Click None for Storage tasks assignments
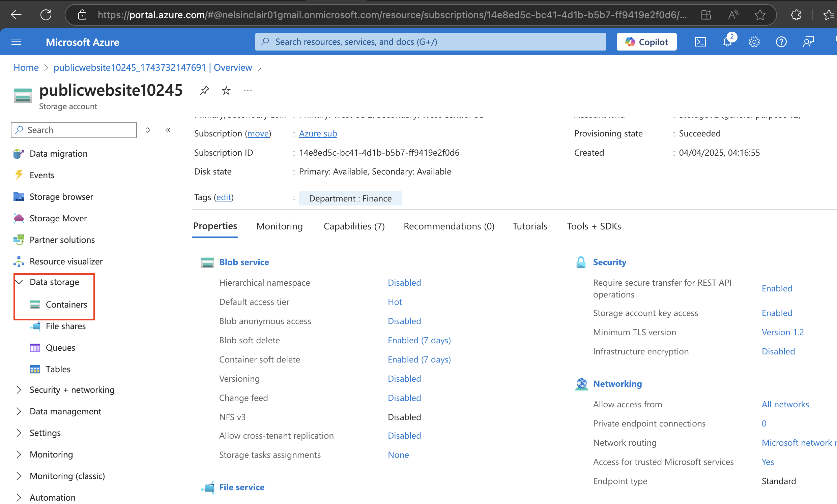 [x=398, y=454]
